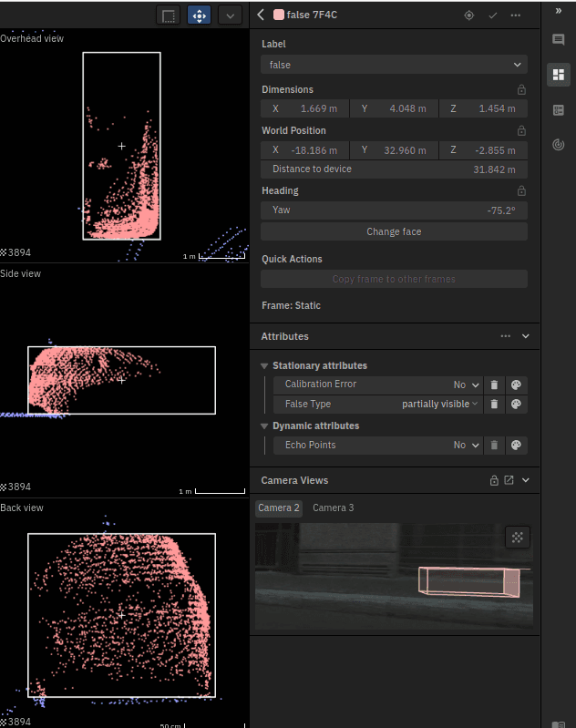Click the Back view label

coord(21,508)
